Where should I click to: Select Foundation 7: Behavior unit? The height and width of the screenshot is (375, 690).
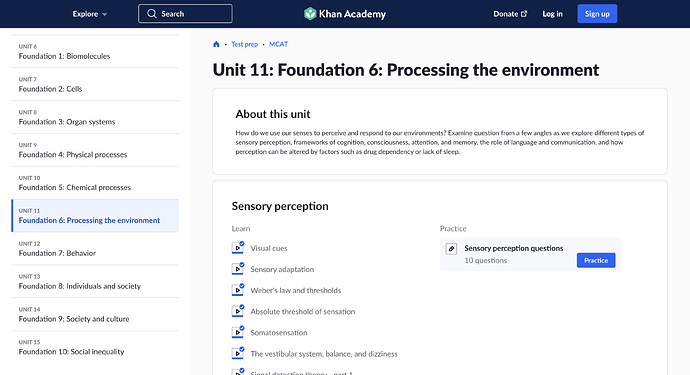tap(95, 249)
